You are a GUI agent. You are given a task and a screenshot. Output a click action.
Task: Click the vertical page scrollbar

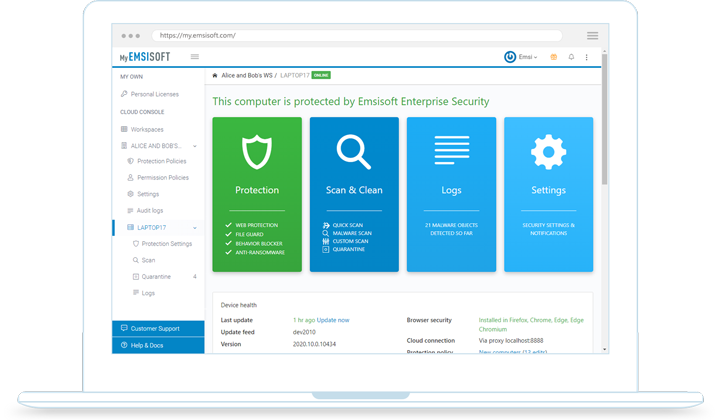[x=604, y=119]
